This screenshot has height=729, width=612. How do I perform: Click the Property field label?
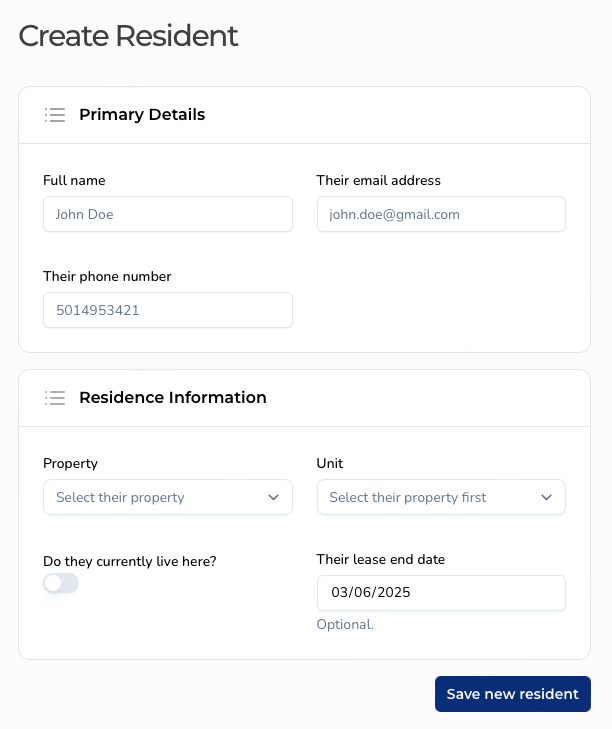click(70, 464)
